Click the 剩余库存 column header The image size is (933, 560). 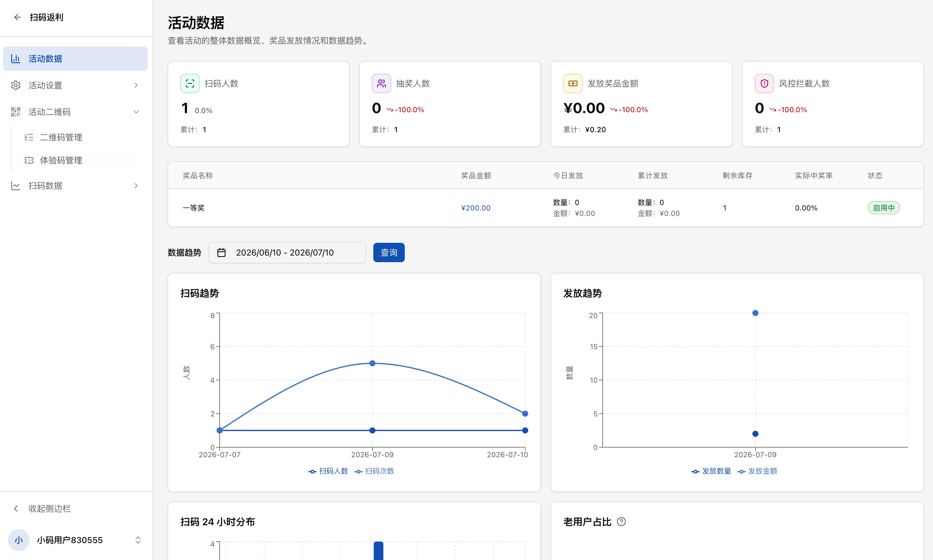pyautogui.click(x=738, y=175)
